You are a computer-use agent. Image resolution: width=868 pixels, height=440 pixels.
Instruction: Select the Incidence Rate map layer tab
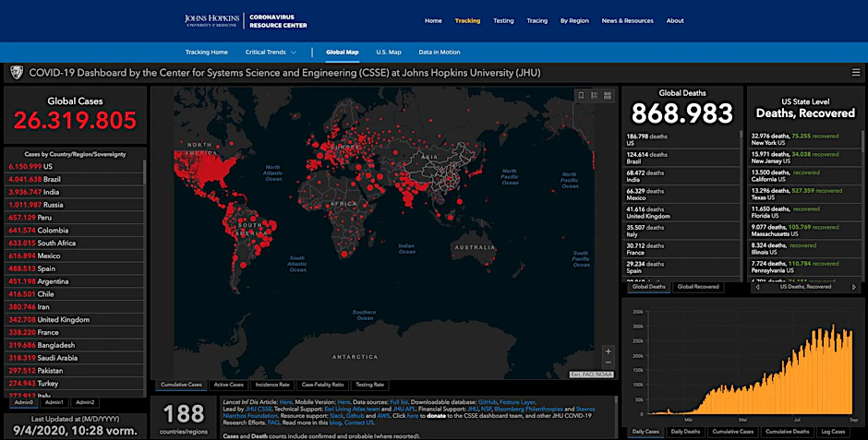(272, 385)
